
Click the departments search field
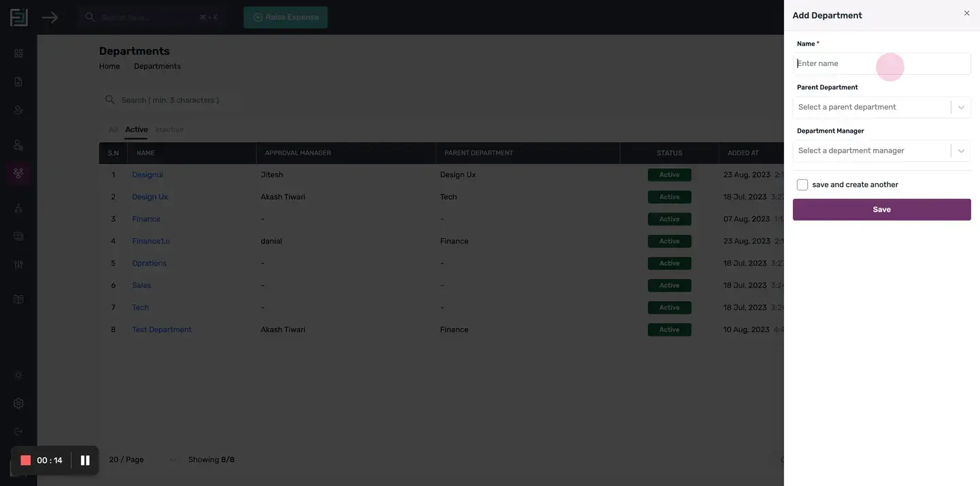pos(170,100)
